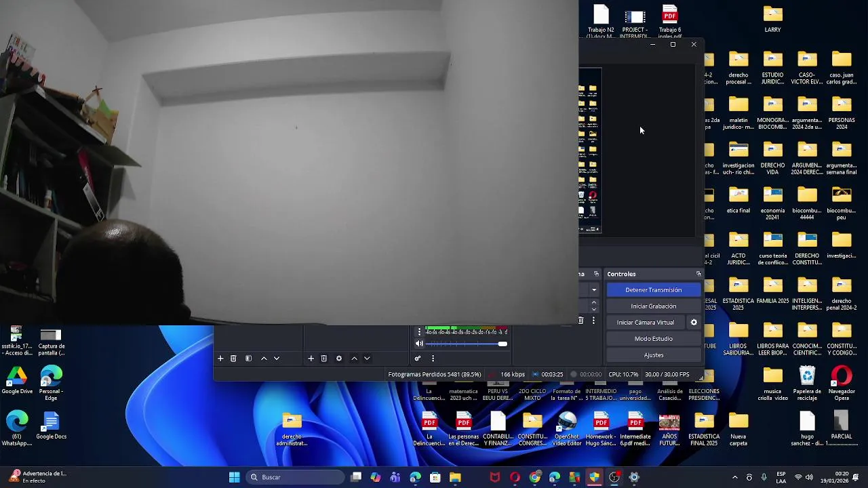The width and height of the screenshot is (868, 488).
Task: Select the OpenShot Video Editor shortcut
Action: pos(567,429)
